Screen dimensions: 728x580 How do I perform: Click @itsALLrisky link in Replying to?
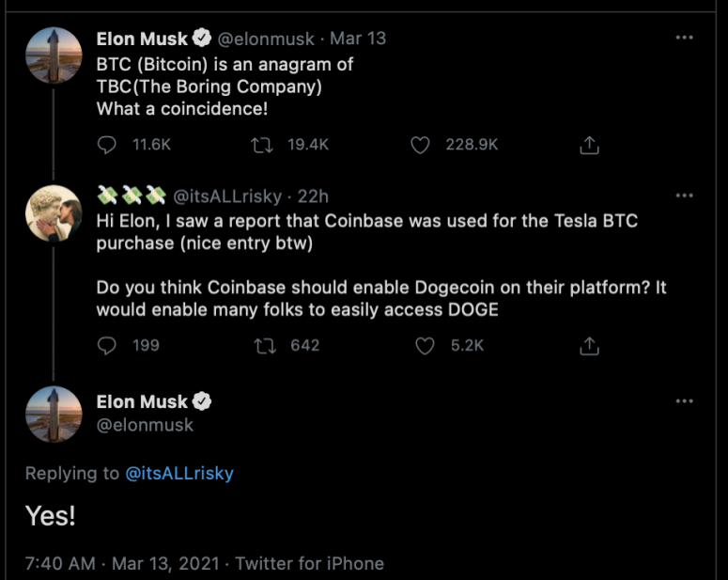point(178,474)
